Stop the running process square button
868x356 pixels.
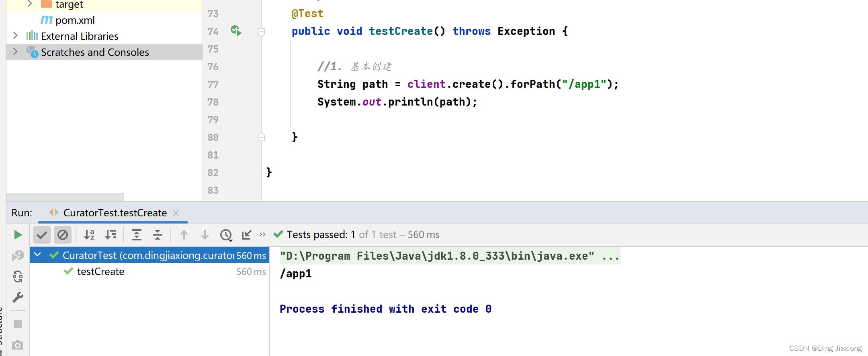[x=18, y=324]
